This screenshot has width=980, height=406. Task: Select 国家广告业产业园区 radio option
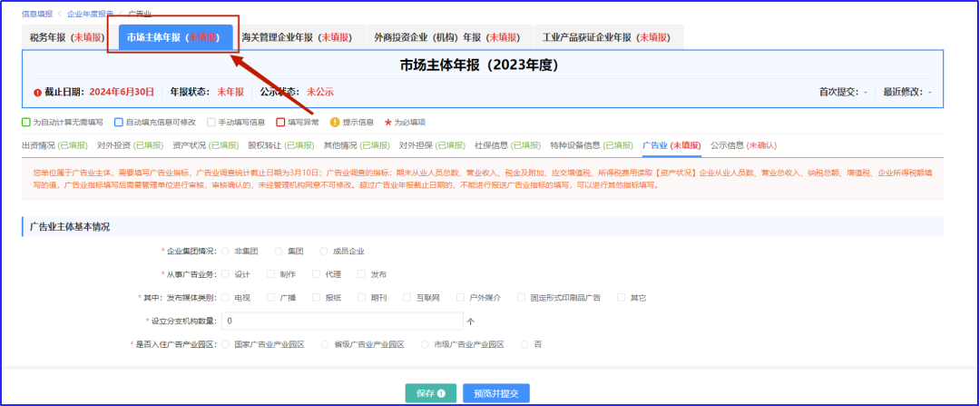[225, 345]
